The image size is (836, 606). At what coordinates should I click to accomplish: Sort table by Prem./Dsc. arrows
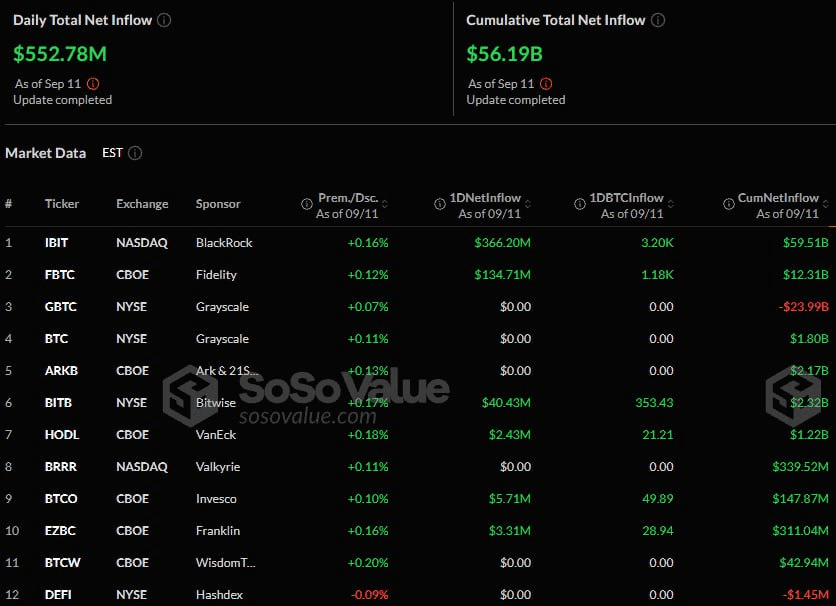tap(385, 204)
